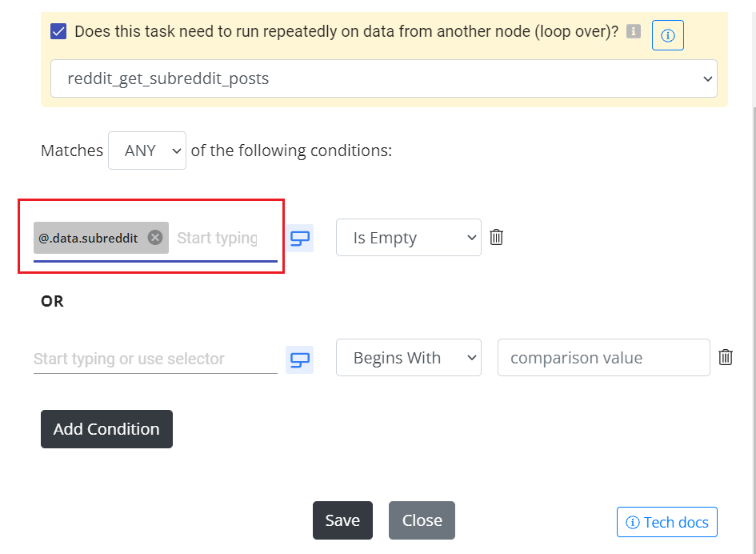Open selector icon for the first condition
Screen dimensions: 756x554
[299, 238]
